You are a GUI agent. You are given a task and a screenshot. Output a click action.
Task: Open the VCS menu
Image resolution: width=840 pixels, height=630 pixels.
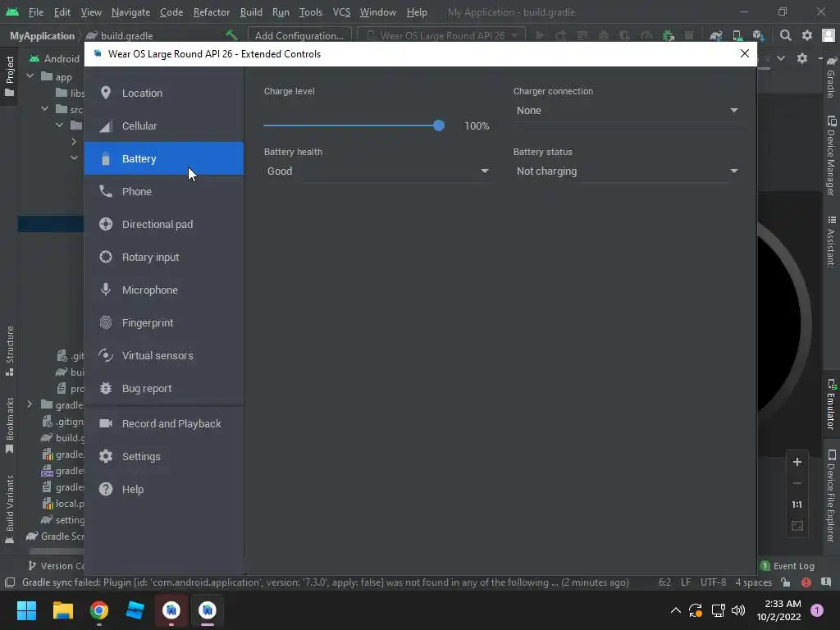(341, 11)
